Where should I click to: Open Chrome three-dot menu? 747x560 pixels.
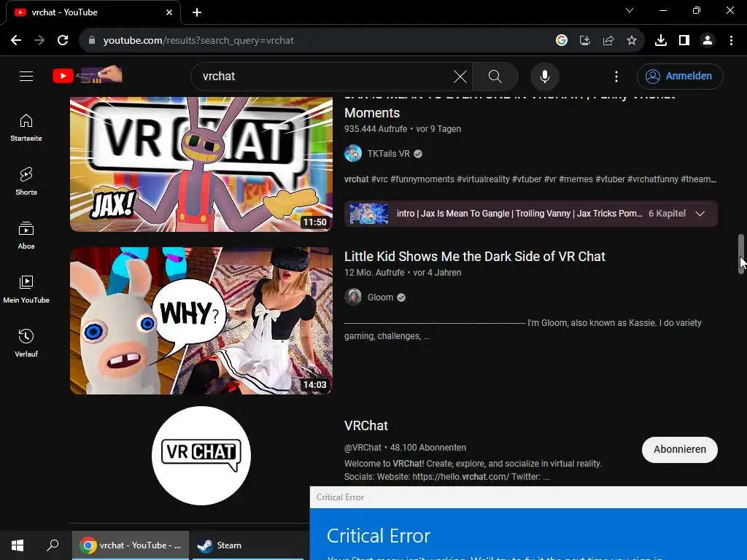(731, 41)
